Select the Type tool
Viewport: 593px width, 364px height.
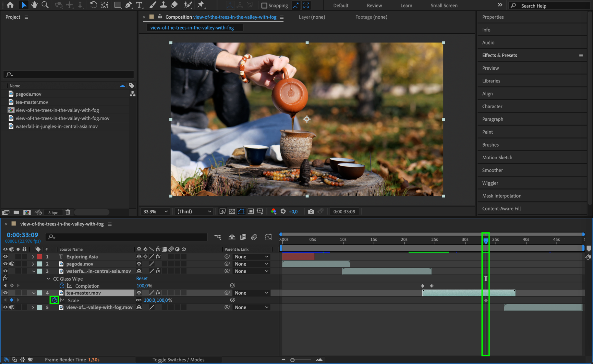point(139,5)
